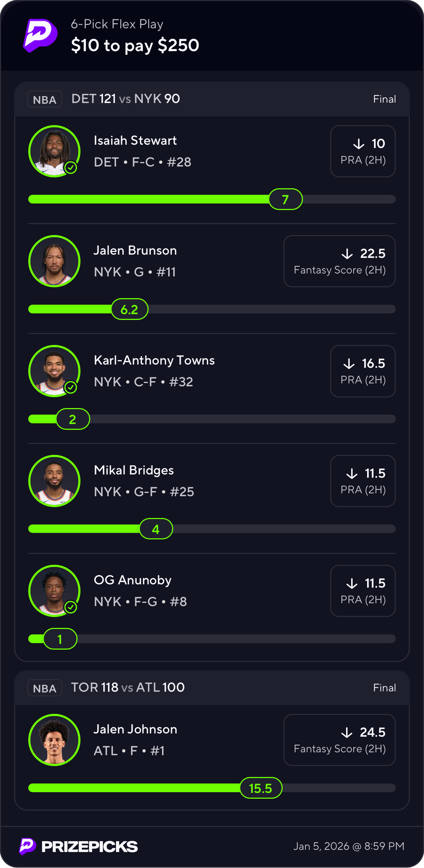Open Jalen Johnson's player photo
The width and height of the screenshot is (424, 868).
click(54, 740)
